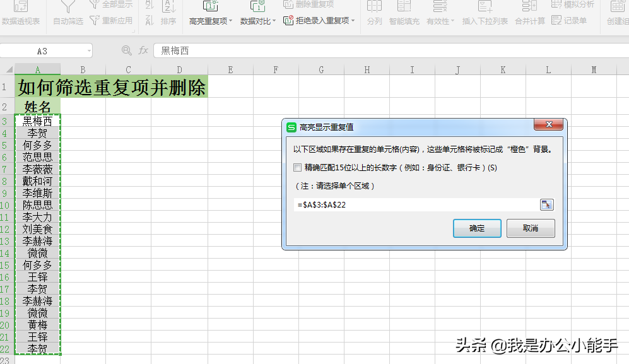Viewport: 629px width, 364px height.
Task: Click the Name Box showing A3
Action: [42, 51]
